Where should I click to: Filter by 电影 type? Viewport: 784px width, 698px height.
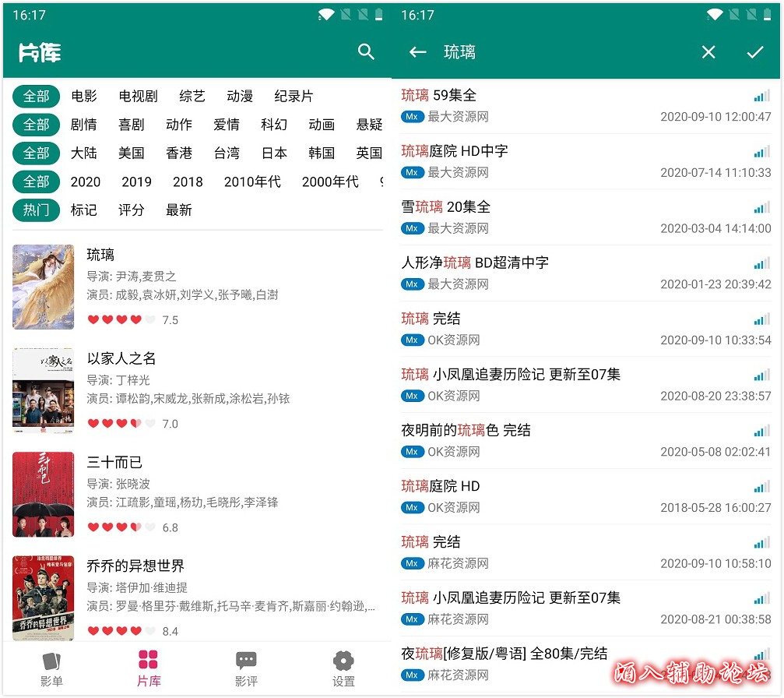pyautogui.click(x=84, y=96)
